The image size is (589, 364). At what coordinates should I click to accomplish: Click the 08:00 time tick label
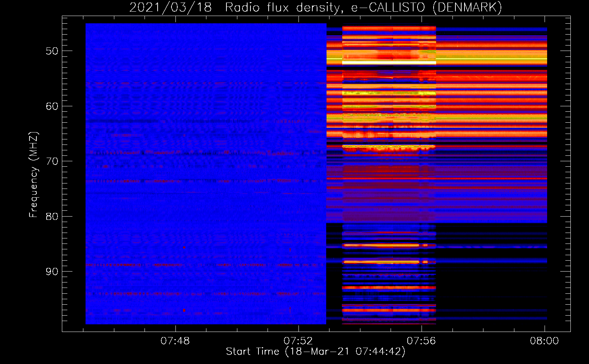click(x=544, y=341)
